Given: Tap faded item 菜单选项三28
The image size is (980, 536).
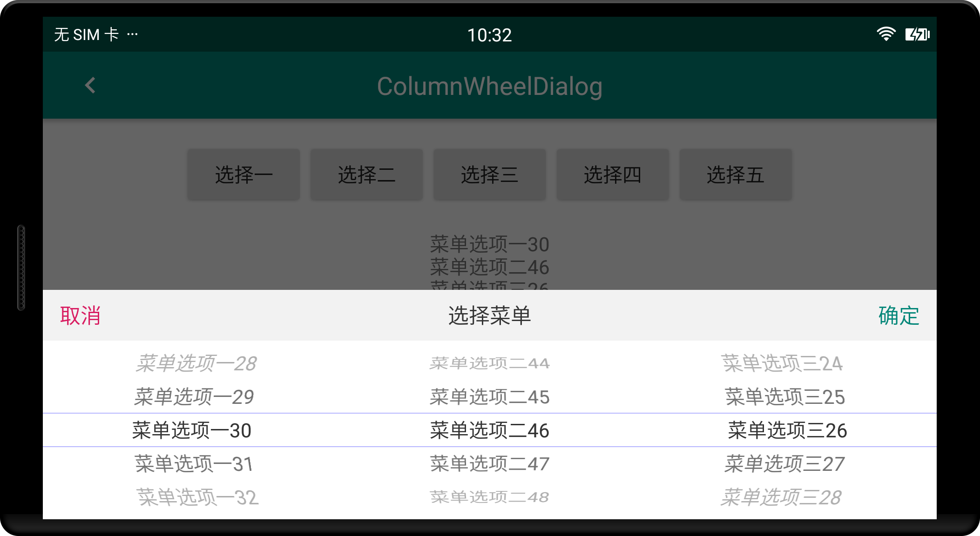Looking at the screenshot, I should click(x=781, y=497).
